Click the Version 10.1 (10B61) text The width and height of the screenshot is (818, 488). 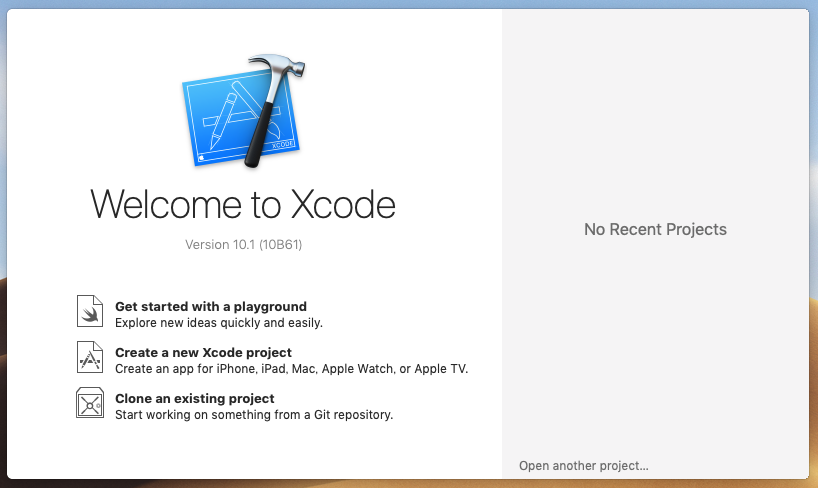(x=244, y=244)
